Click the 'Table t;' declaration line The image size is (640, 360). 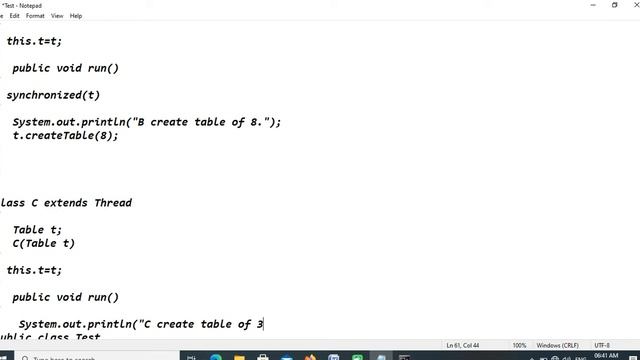click(37, 230)
